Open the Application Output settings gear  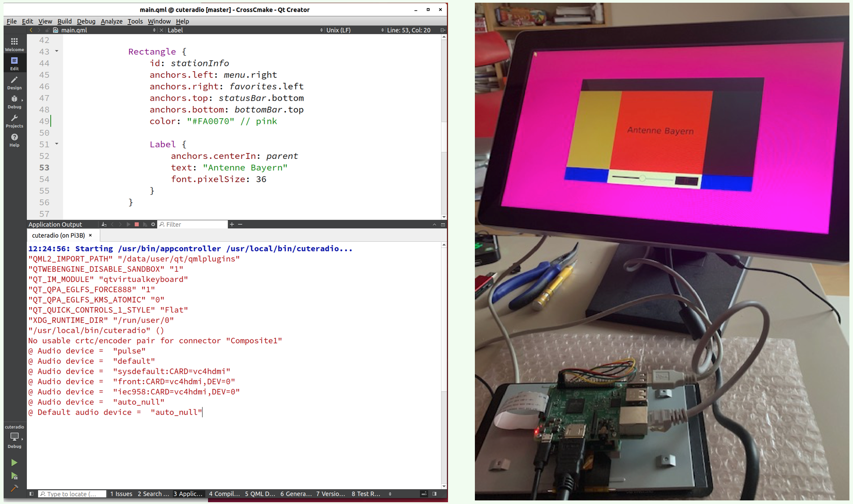pyautogui.click(x=153, y=224)
